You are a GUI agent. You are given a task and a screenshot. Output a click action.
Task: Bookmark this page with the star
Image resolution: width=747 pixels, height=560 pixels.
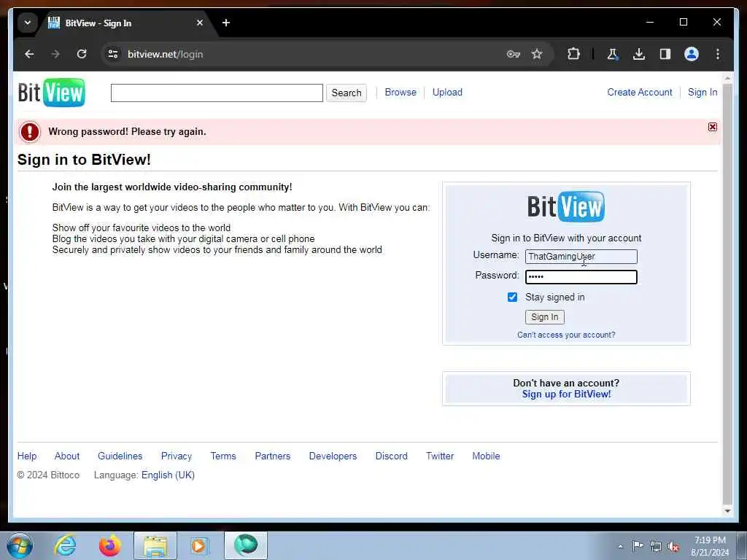537,54
